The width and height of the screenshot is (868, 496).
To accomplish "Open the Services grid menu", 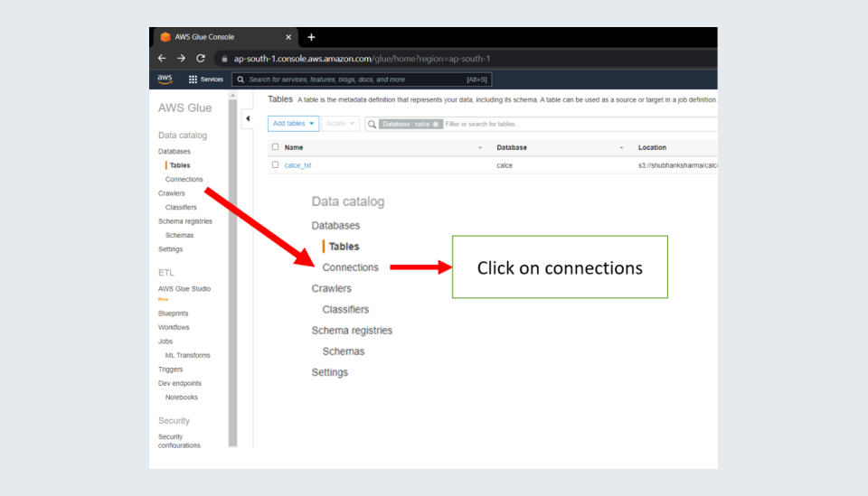I will pyautogui.click(x=205, y=80).
